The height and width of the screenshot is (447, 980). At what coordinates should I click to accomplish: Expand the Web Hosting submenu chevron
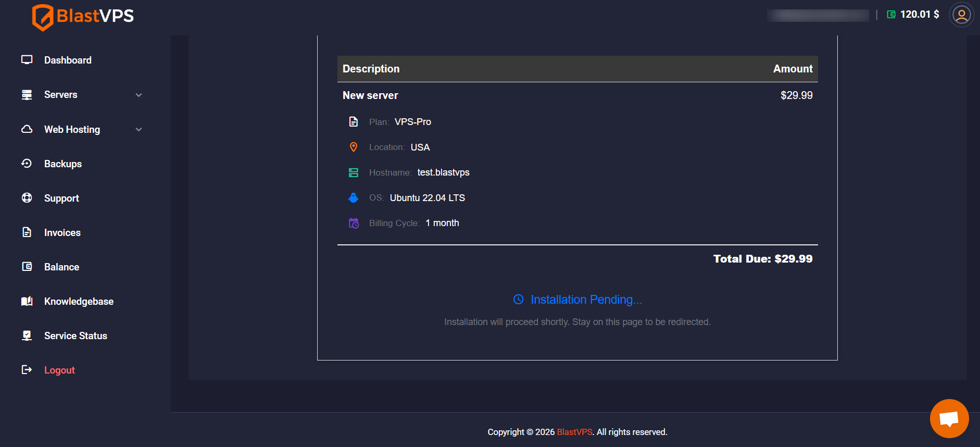point(139,129)
